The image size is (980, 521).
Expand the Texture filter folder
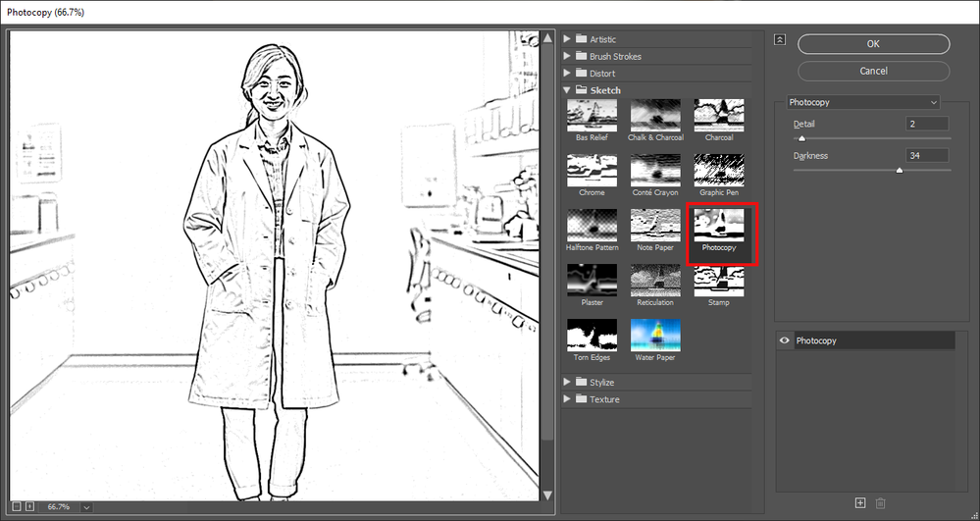point(568,399)
